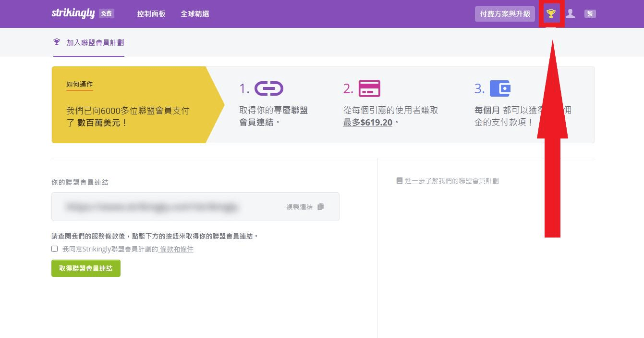The image size is (644, 338).
Task: Go to 控制面板 in the top menu
Action: [151, 14]
